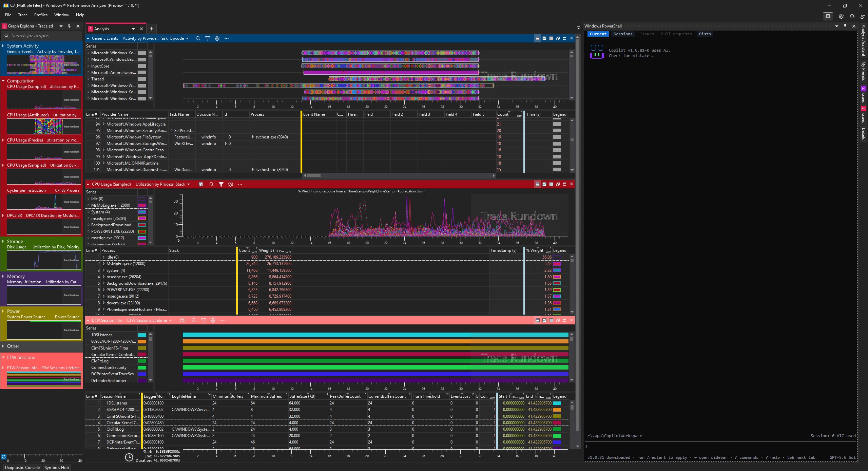This screenshot has width=868, height=471.
Task: Open ETW Sessions Lifetime preset dropdown
Action: click(x=149, y=320)
